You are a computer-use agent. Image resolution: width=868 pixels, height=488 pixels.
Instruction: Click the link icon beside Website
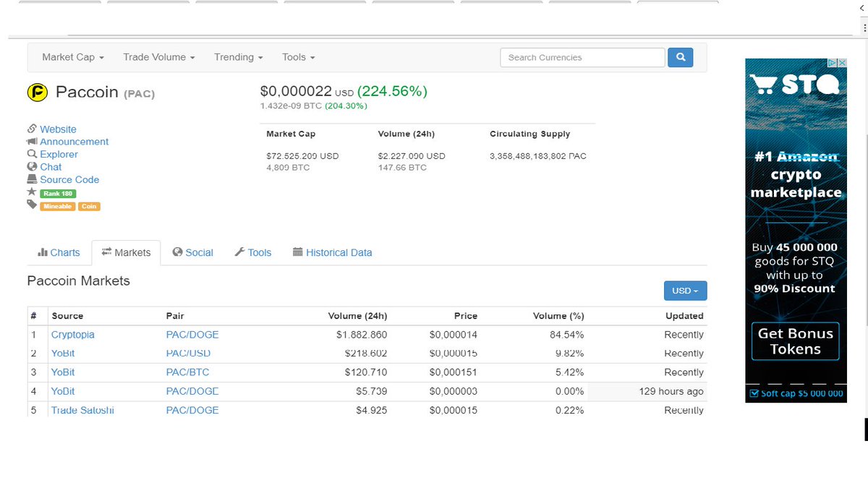(x=32, y=129)
